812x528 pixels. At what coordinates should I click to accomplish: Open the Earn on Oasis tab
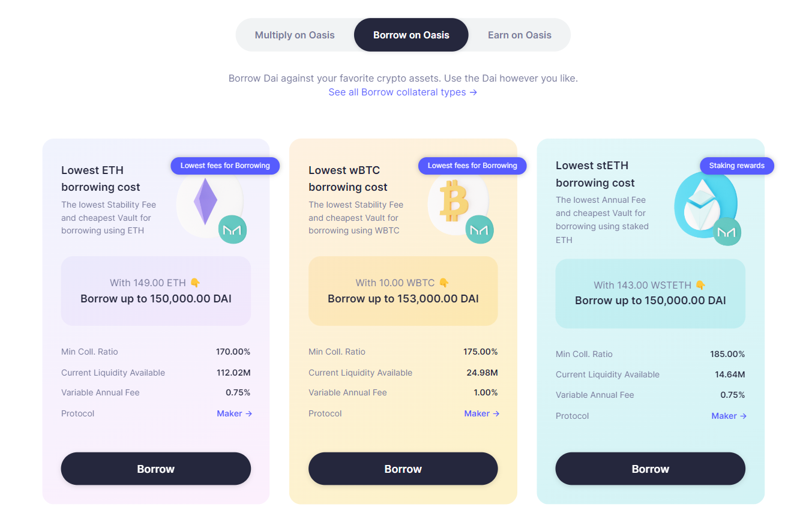519,35
